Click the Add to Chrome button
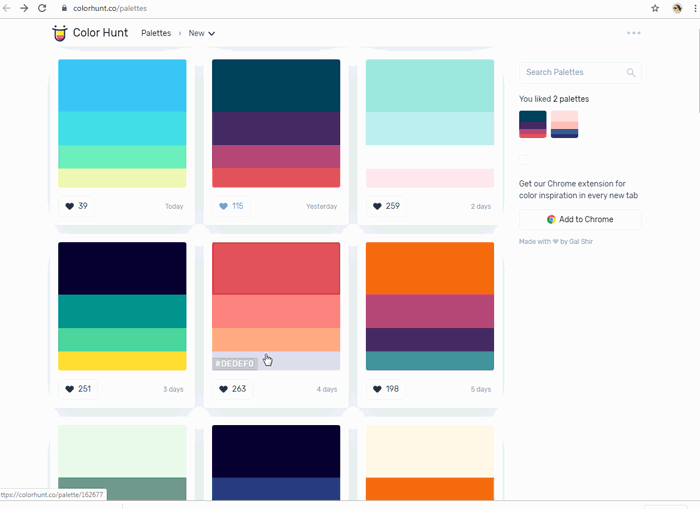 [x=580, y=219]
